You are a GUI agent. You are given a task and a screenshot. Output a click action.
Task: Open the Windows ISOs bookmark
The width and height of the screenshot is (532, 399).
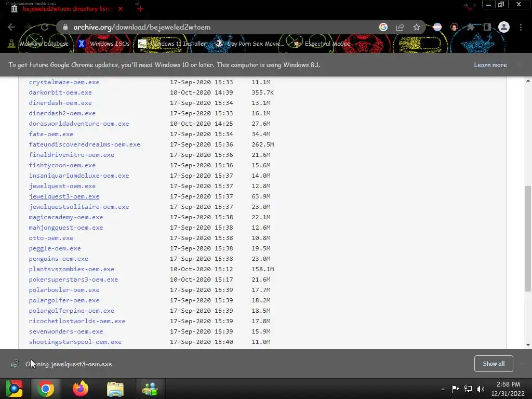[x=104, y=44]
